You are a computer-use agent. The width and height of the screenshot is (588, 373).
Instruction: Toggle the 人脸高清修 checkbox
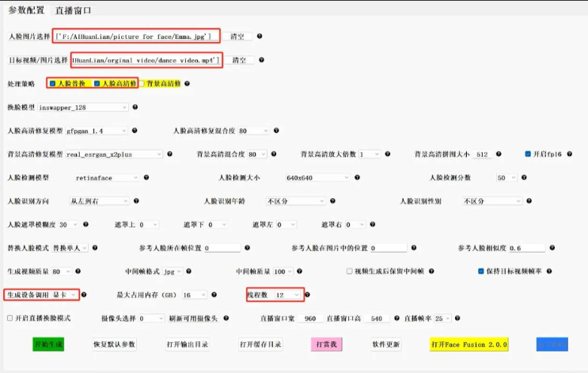(x=97, y=83)
